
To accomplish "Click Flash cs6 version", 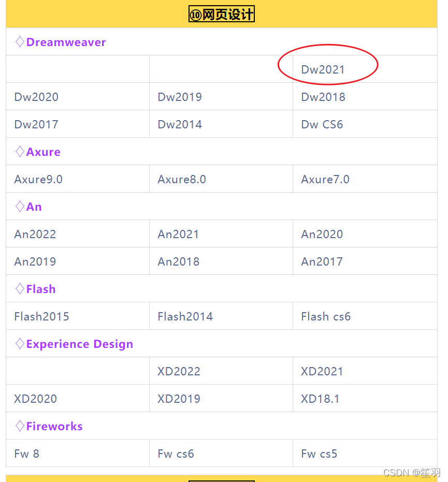I will point(326,317).
